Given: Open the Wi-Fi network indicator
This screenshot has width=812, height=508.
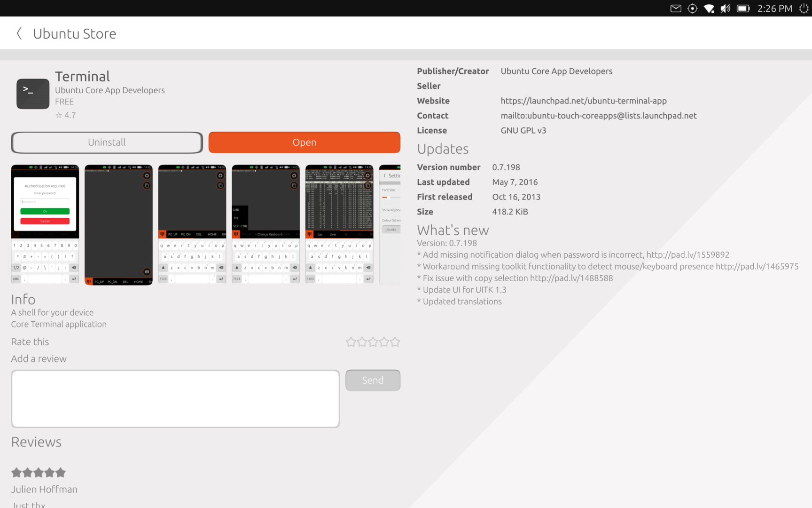Looking at the screenshot, I should tap(709, 8).
